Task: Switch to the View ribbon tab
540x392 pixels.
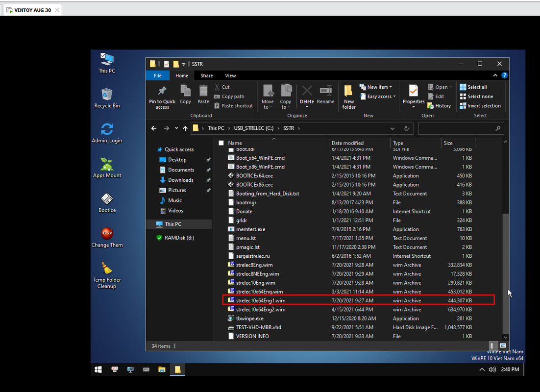Action: [230, 75]
